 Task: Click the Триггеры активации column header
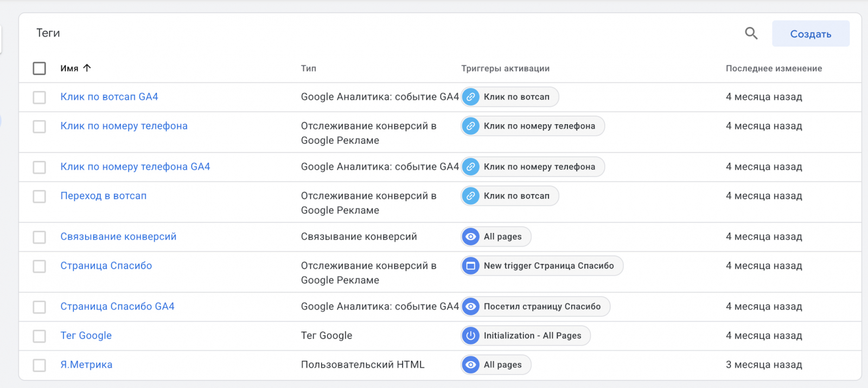pyautogui.click(x=505, y=69)
